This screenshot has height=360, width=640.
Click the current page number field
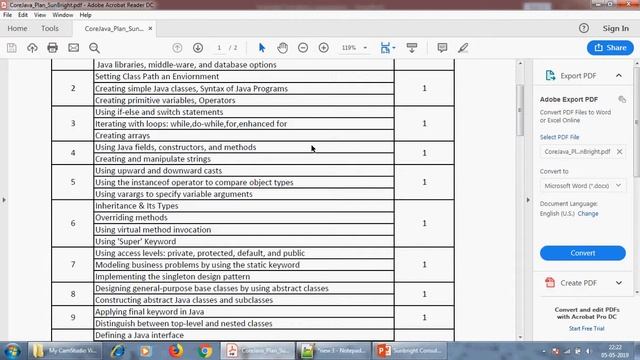click(219, 48)
